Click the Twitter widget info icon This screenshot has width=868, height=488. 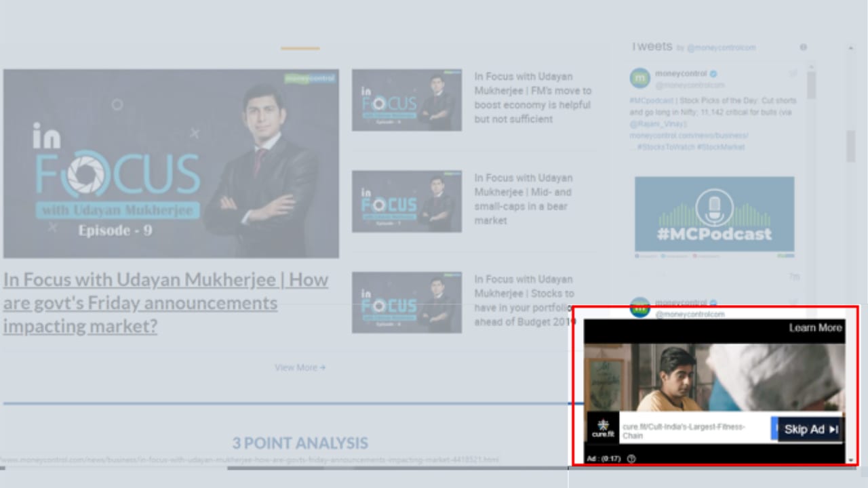(804, 47)
